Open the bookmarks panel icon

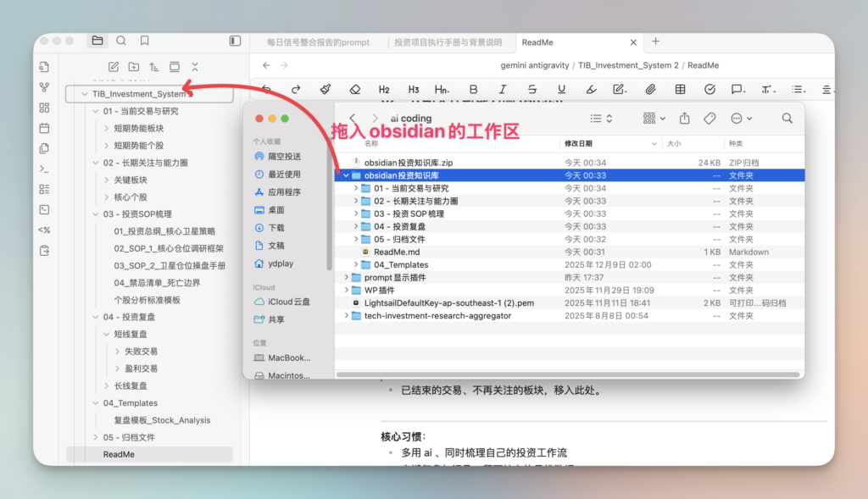(145, 41)
